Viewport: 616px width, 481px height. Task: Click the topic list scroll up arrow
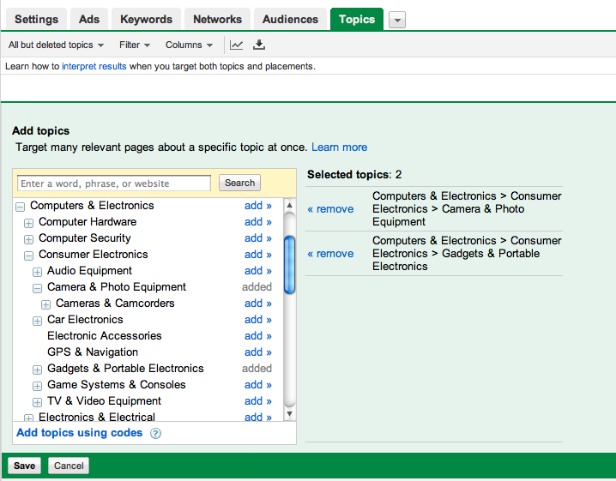click(x=290, y=205)
